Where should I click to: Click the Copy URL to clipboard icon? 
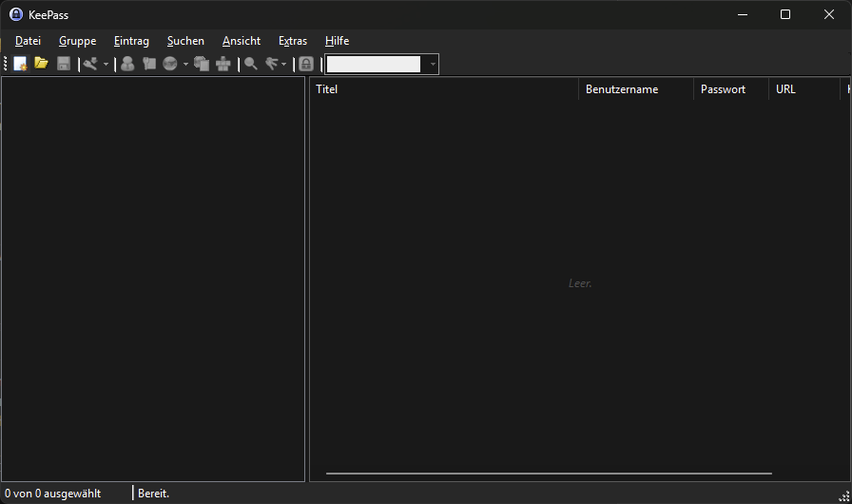point(202,64)
